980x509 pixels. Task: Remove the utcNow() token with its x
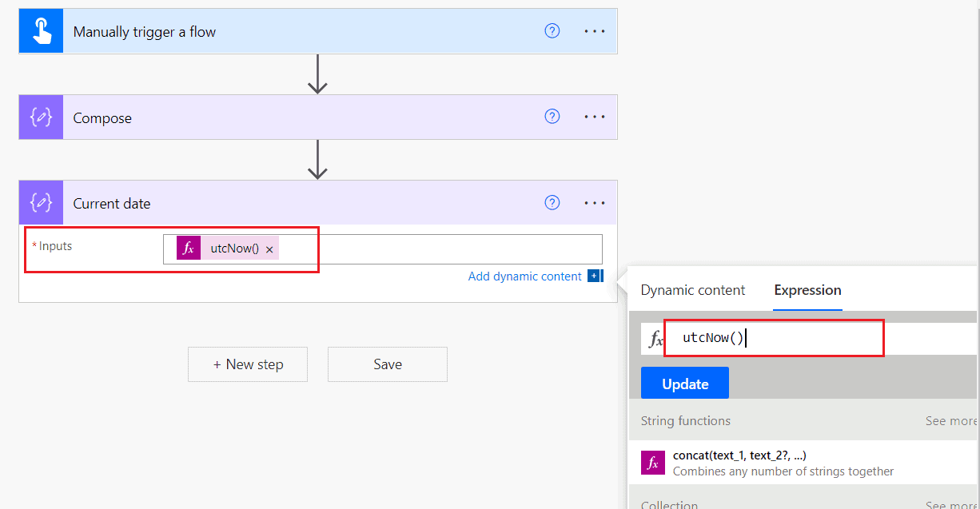point(269,249)
